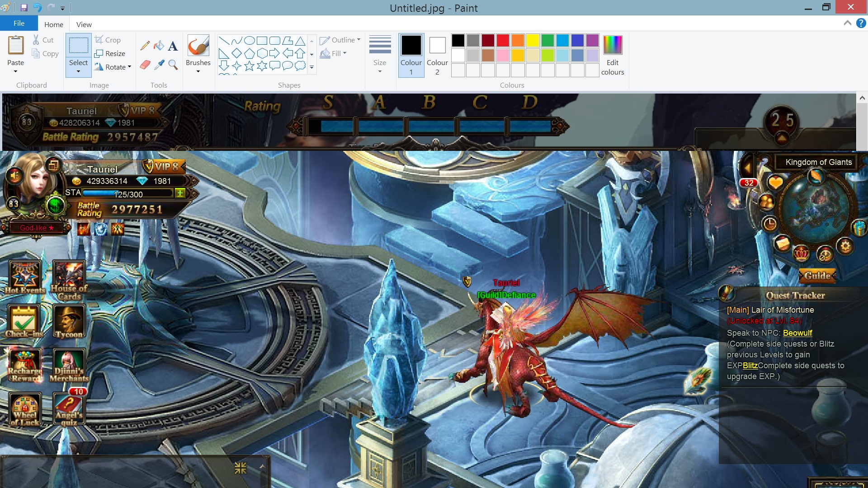The height and width of the screenshot is (488, 868).
Task: Select the Pencil tool
Action: click(145, 46)
